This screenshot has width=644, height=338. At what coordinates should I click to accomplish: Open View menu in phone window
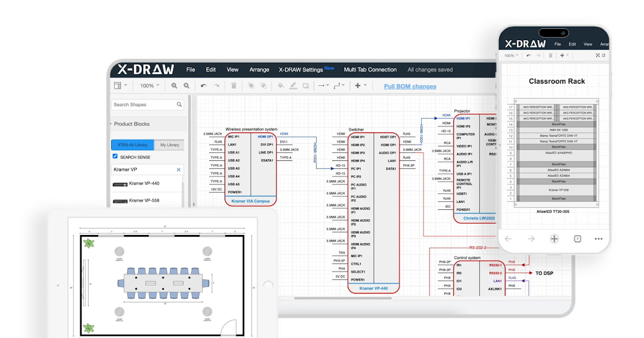tap(588, 44)
